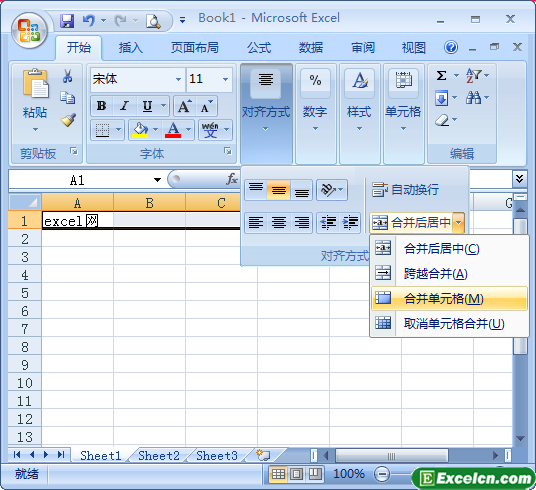Toggle Bold formatting
Screen dimensions: 536x490
coord(101,106)
